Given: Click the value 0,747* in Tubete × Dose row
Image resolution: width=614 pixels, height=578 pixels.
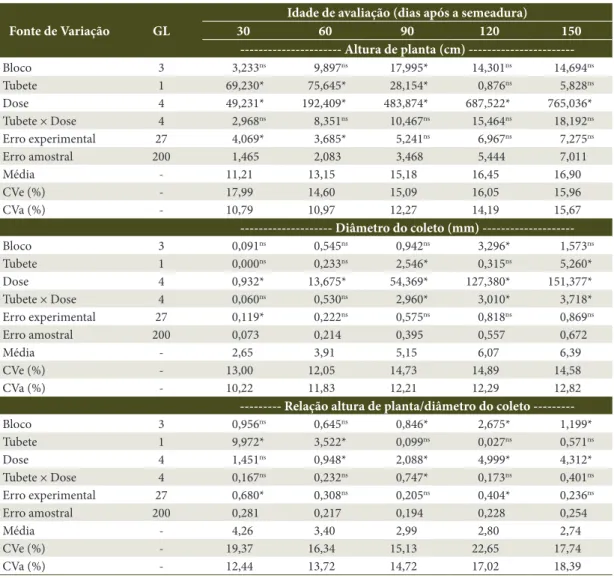Looking at the screenshot, I should pyautogui.click(x=412, y=477).
